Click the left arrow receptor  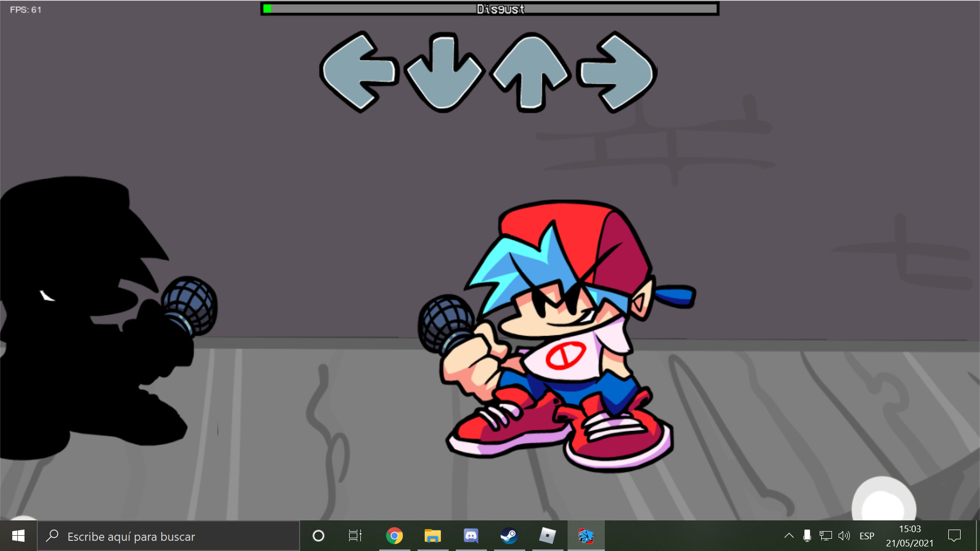tap(358, 72)
